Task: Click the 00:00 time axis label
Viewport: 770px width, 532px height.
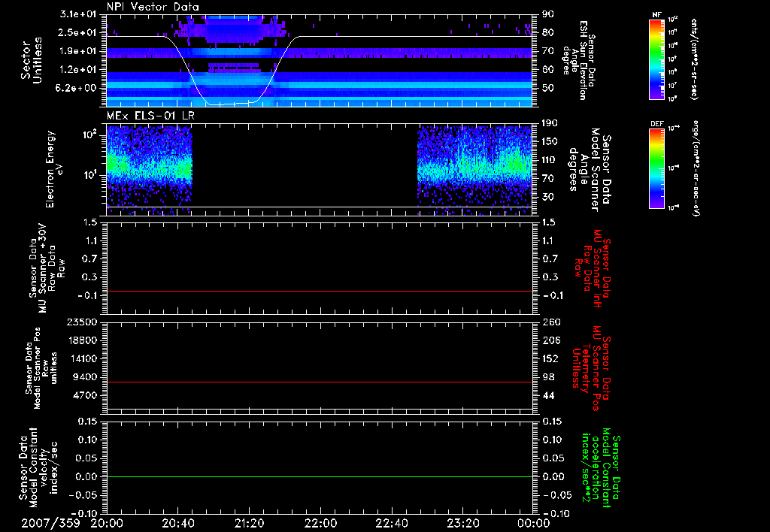Action: pos(534,523)
